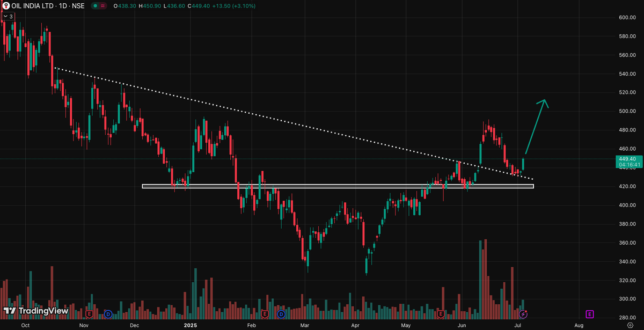Click the close value 449.40 in the header
Viewport: 644px width, 330px height.
[x=201, y=6]
